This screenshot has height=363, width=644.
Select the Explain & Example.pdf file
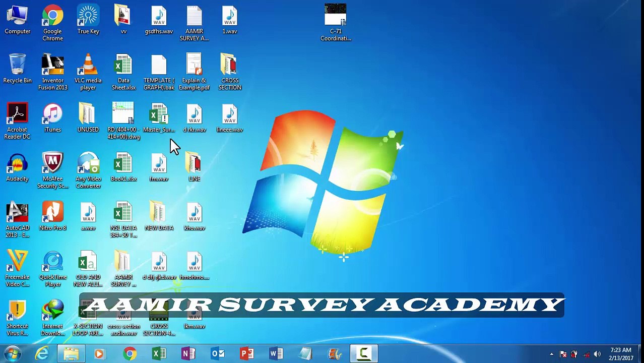[x=194, y=72]
